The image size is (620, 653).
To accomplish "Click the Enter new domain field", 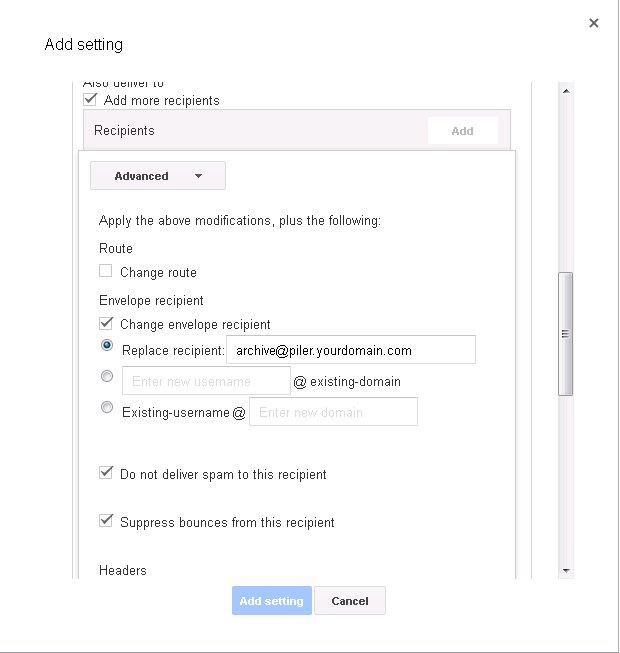I will tap(333, 412).
